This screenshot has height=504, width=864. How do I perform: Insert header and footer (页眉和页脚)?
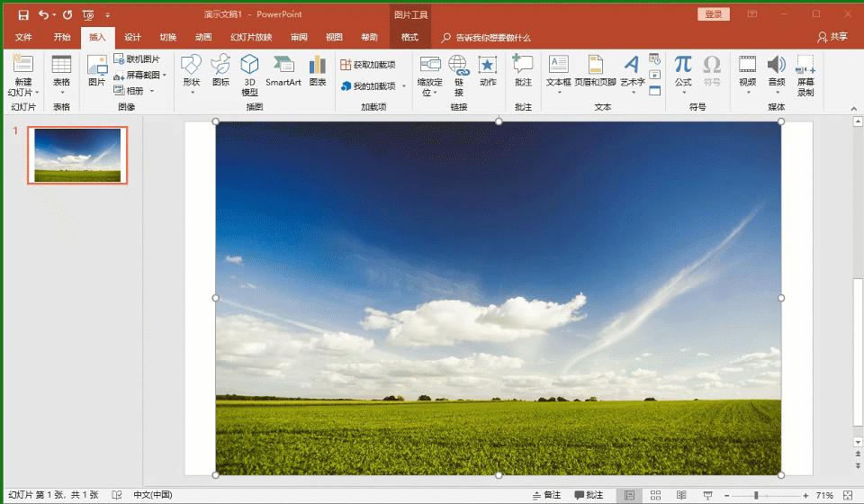click(x=595, y=70)
